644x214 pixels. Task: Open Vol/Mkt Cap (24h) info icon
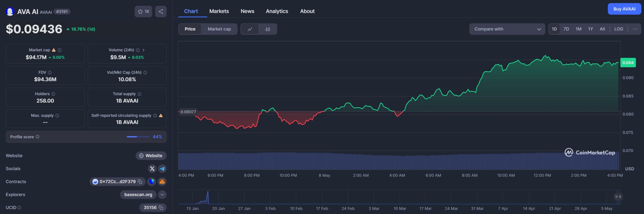[145, 73]
